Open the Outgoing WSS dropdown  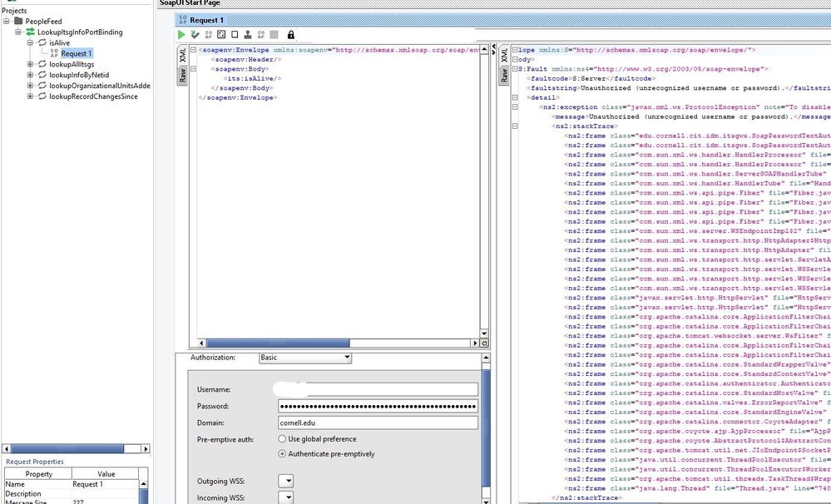tap(285, 481)
